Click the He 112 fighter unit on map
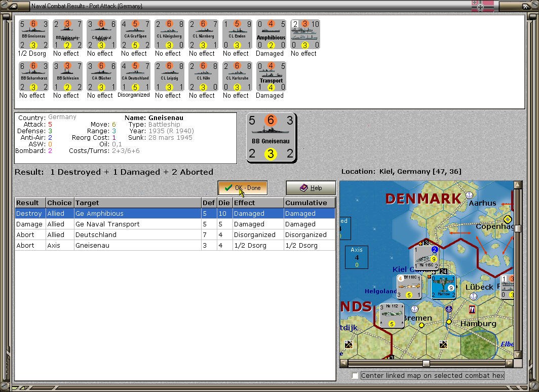The image size is (539, 392). [x=392, y=316]
